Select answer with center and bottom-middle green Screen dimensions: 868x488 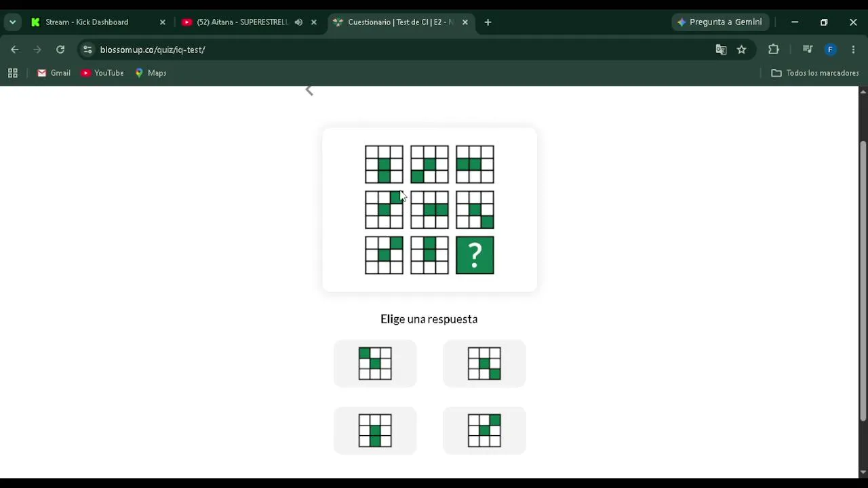(375, 430)
